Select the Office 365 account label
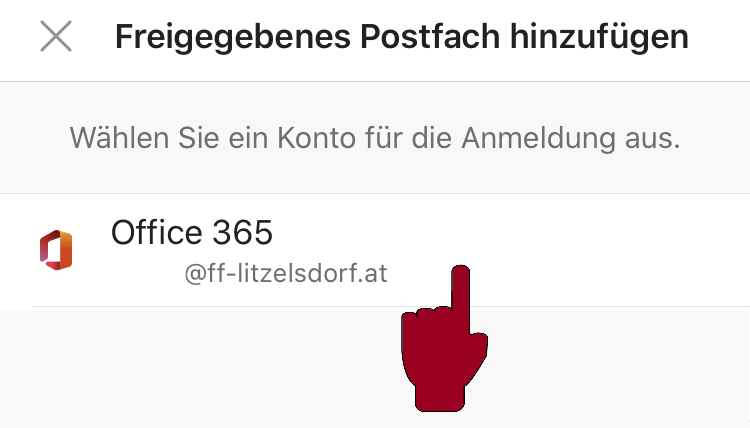The height and width of the screenshot is (428, 750). point(192,233)
